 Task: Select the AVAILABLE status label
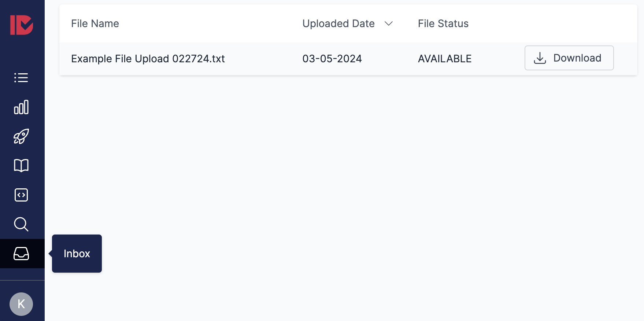tap(444, 59)
